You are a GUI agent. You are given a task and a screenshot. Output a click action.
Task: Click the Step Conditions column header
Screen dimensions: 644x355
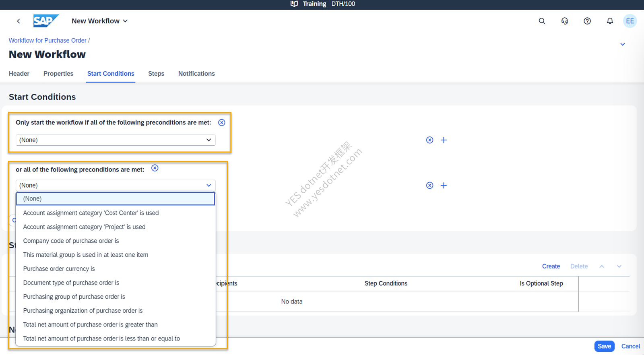point(386,283)
